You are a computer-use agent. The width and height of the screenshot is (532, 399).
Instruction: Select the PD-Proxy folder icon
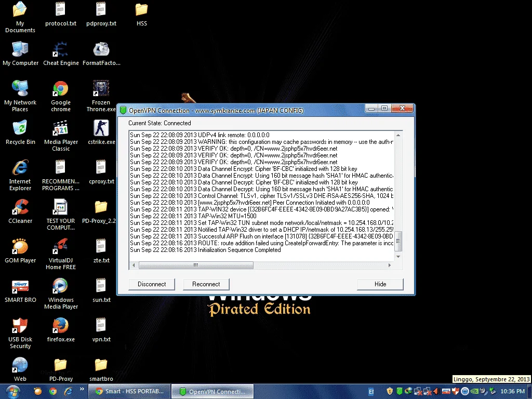click(x=61, y=369)
